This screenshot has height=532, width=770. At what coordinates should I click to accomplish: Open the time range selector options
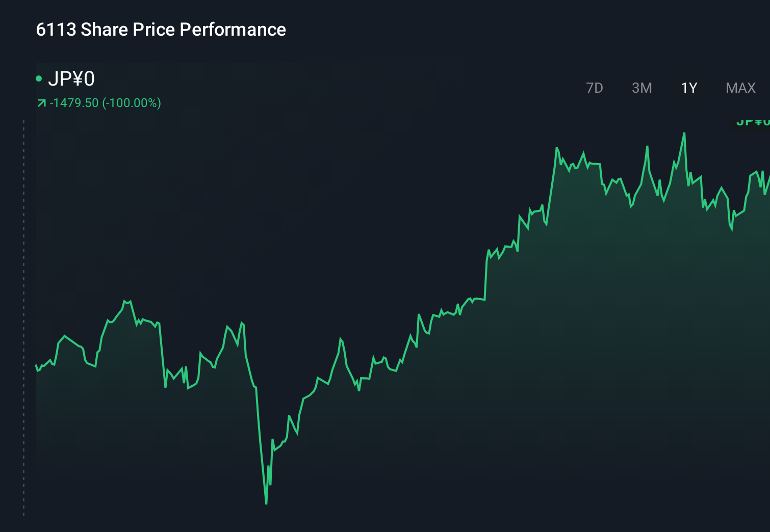point(668,88)
